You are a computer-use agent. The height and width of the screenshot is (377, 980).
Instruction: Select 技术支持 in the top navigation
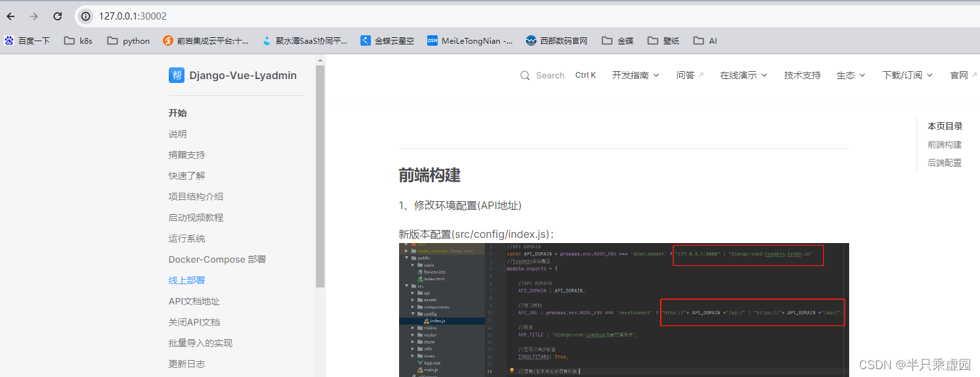(802, 75)
